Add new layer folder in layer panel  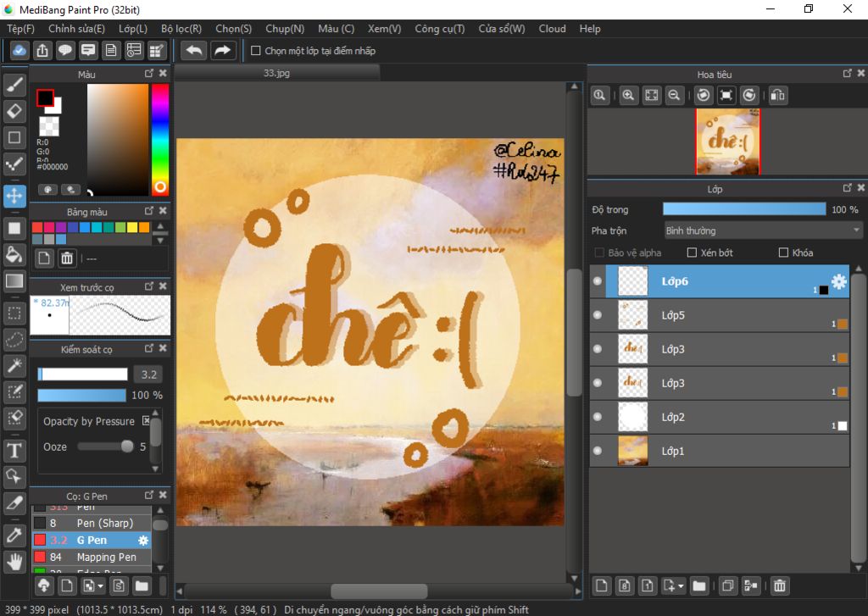click(699, 585)
